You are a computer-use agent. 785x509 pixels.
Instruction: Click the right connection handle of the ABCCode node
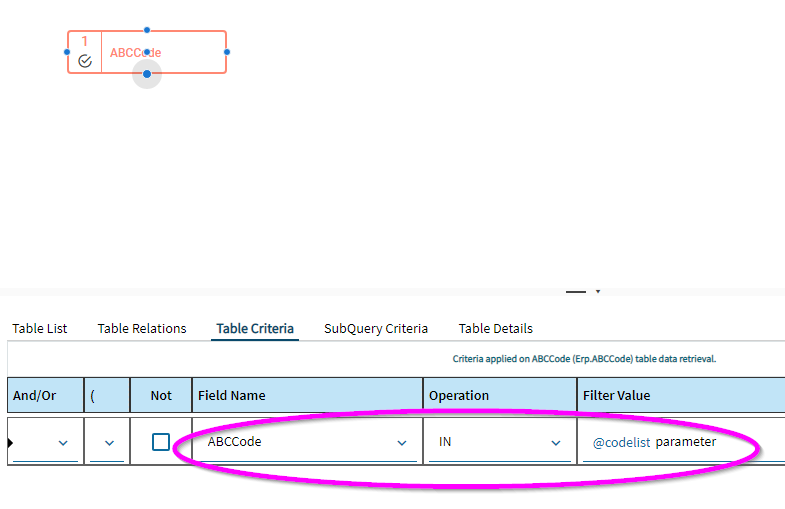coord(227,52)
